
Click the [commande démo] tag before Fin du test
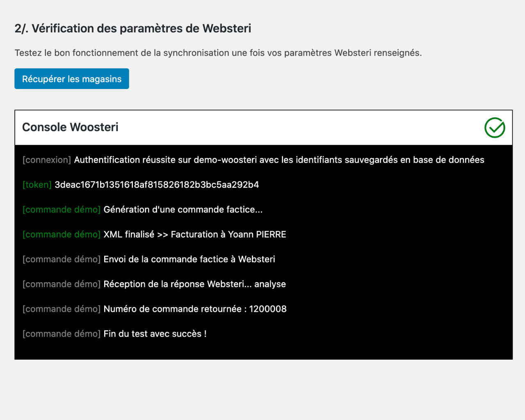click(62, 334)
